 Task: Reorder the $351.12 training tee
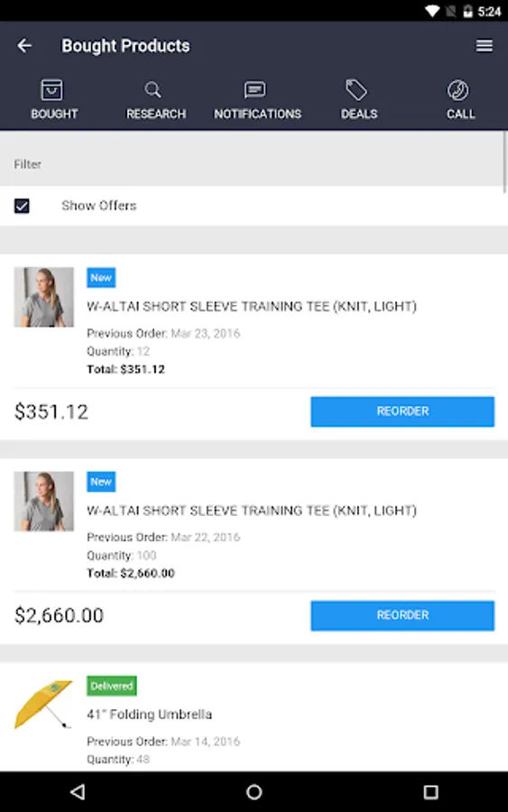click(x=402, y=411)
